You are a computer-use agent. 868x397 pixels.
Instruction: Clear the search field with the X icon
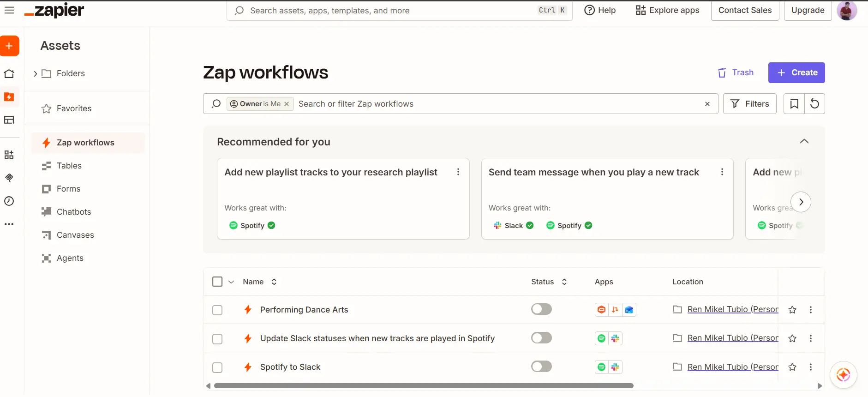click(x=707, y=104)
